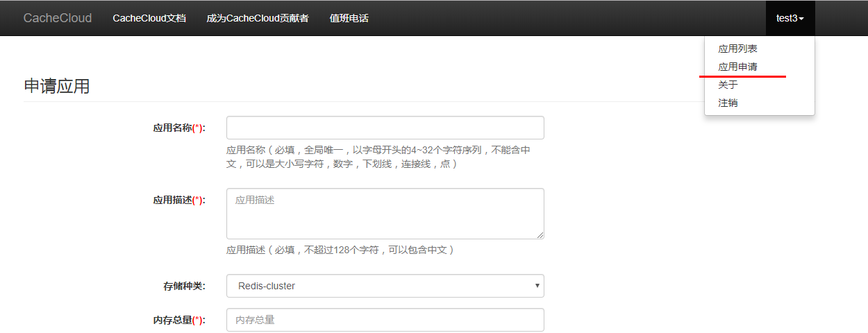Open 成为CacheCloud贡献者 link

tap(258, 18)
